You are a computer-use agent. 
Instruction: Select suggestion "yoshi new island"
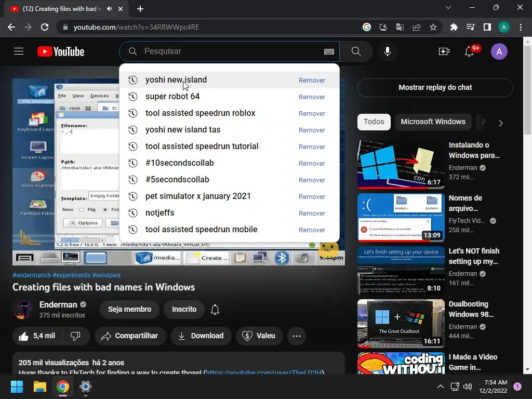click(229, 80)
